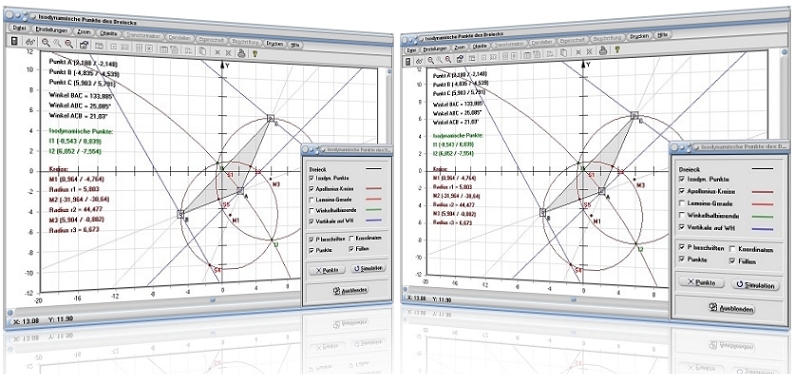Open the calculator icon in right window toolbar
Viewport: 794px width, 374px height.
[x=409, y=61]
